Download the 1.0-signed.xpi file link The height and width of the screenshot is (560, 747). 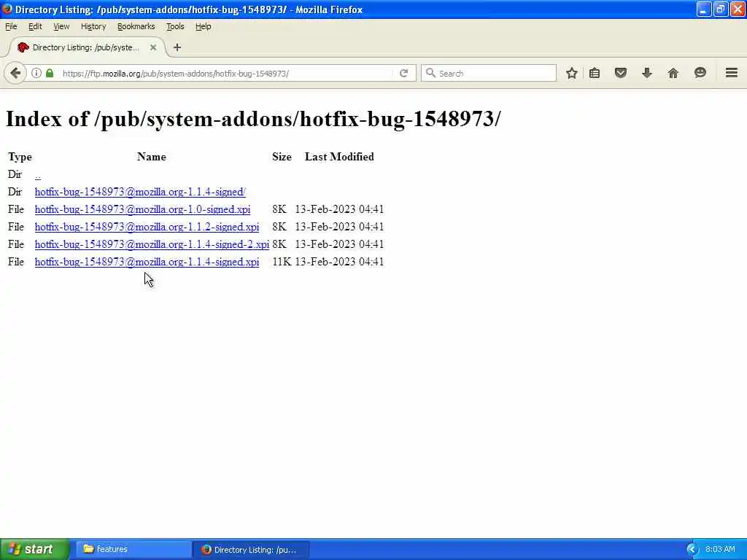tap(142, 209)
